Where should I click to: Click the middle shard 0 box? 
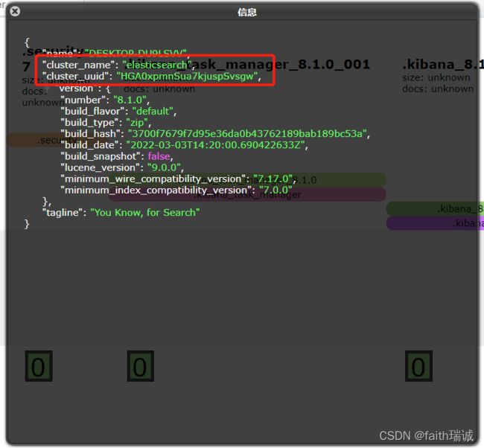click(141, 366)
